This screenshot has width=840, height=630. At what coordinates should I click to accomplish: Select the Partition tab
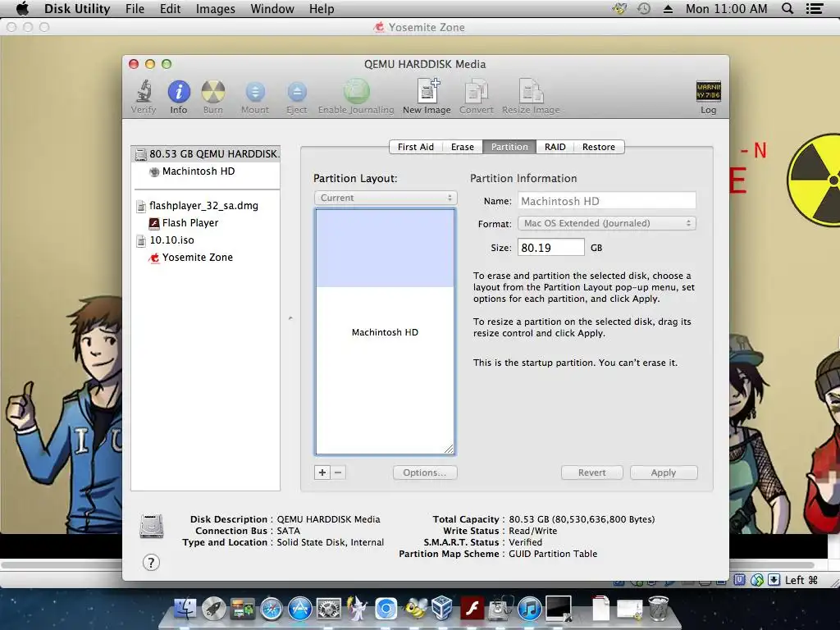point(509,147)
